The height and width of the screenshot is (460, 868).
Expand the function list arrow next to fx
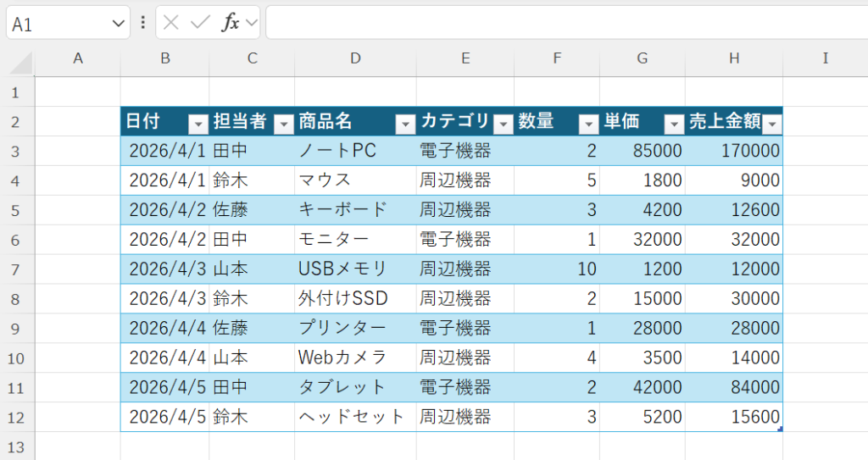(251, 24)
